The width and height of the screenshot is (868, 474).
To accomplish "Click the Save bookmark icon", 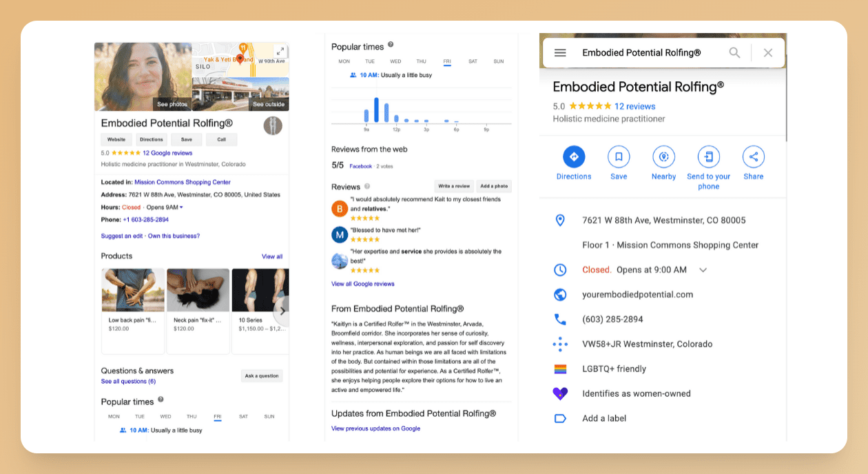I will (x=619, y=157).
